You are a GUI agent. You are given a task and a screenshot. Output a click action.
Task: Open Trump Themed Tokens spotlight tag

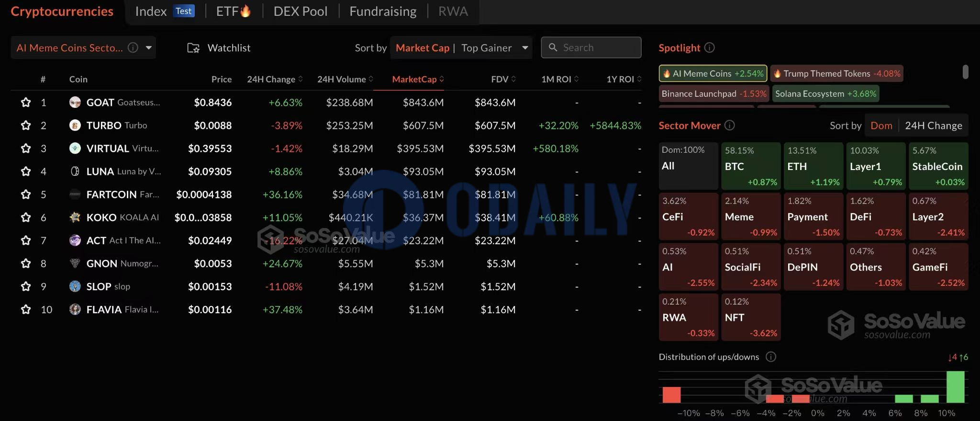point(837,73)
